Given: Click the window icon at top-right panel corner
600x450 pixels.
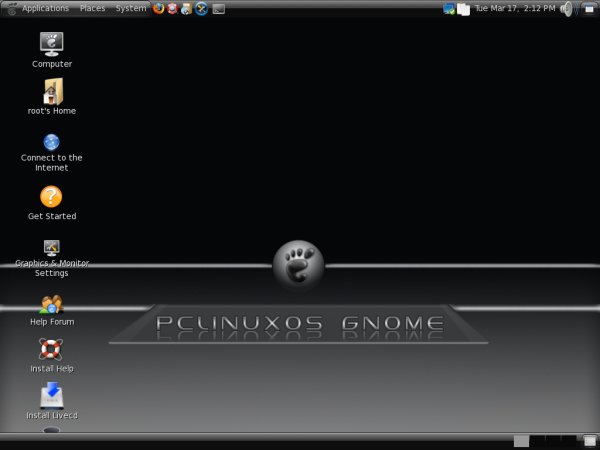Looking at the screenshot, I should (589, 8).
